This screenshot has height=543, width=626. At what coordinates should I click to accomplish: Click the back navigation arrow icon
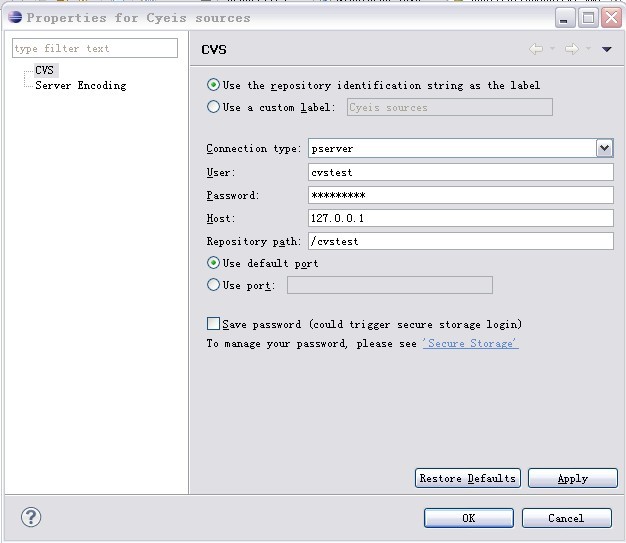tap(535, 49)
